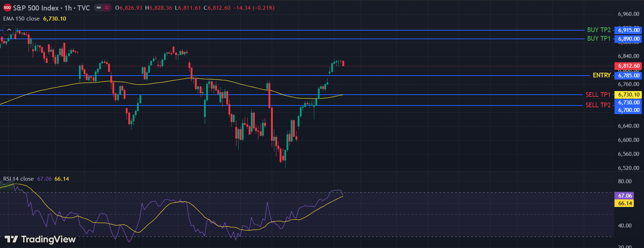Select the SELL TP2 line label

598,105
